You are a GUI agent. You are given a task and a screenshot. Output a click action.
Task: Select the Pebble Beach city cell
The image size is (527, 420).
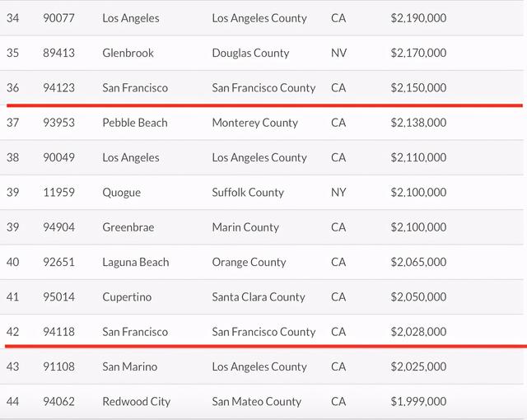click(x=135, y=123)
